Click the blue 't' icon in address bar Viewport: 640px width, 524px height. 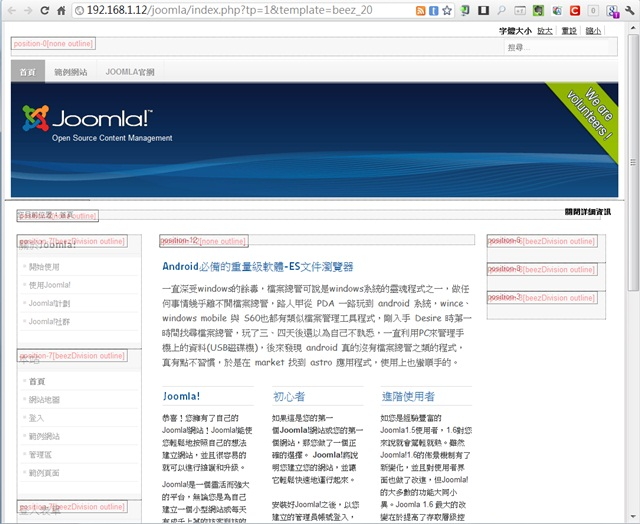point(433,11)
